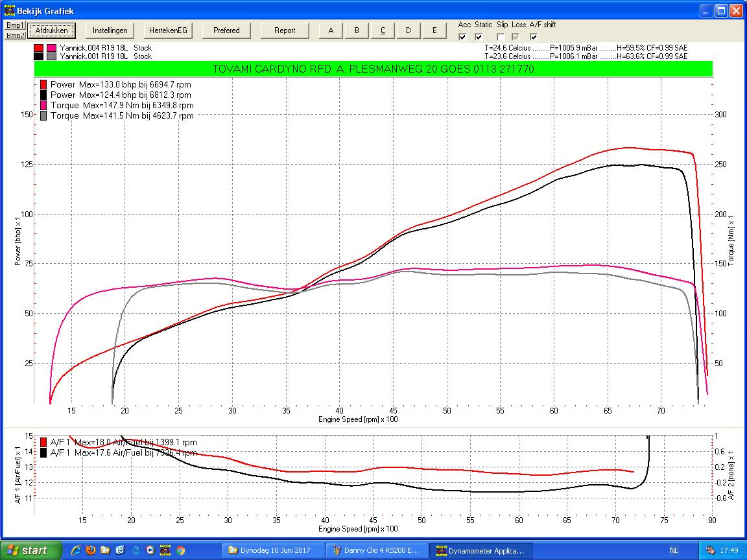
Task: Click black swatch of Yannick.001 run
Action: pos(39,56)
